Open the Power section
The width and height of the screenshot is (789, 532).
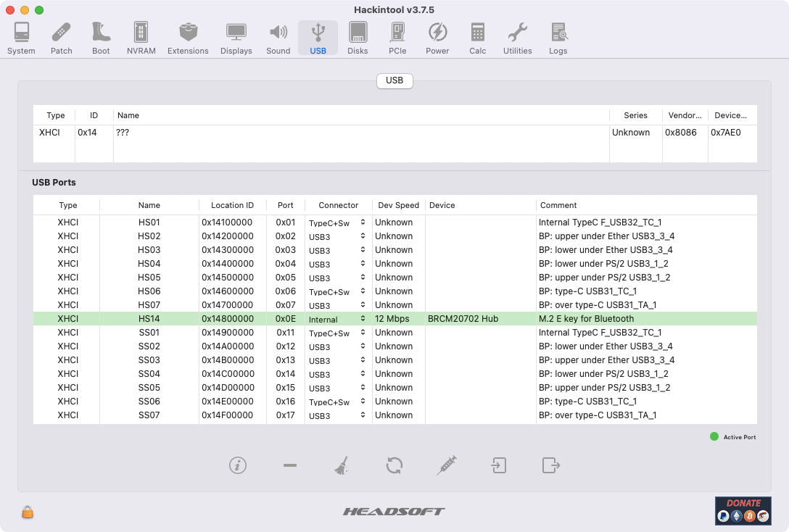click(x=437, y=38)
